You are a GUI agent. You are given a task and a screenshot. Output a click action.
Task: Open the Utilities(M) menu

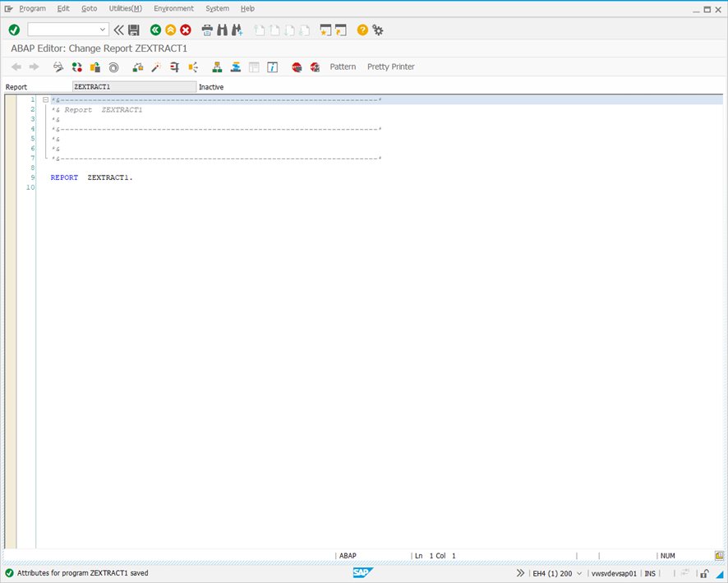click(x=125, y=8)
